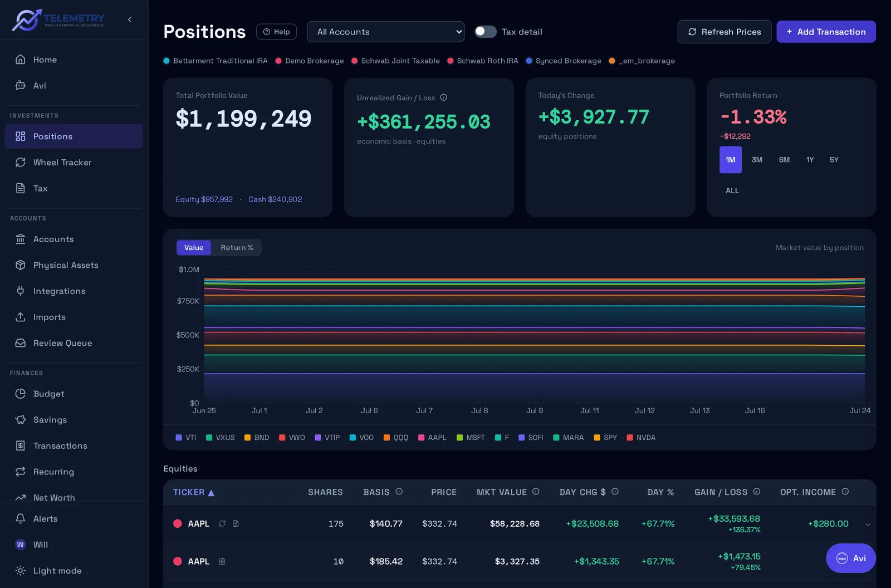Viewport: 891px width, 588px height.
Task: Sort by SHARES column
Action: coord(325,492)
